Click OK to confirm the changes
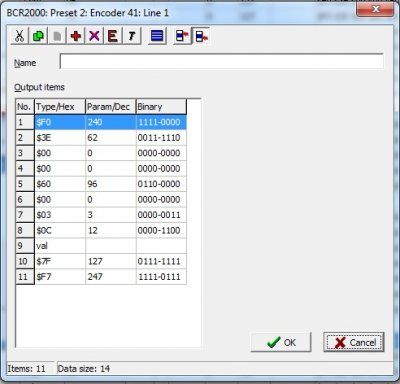 tap(281, 342)
